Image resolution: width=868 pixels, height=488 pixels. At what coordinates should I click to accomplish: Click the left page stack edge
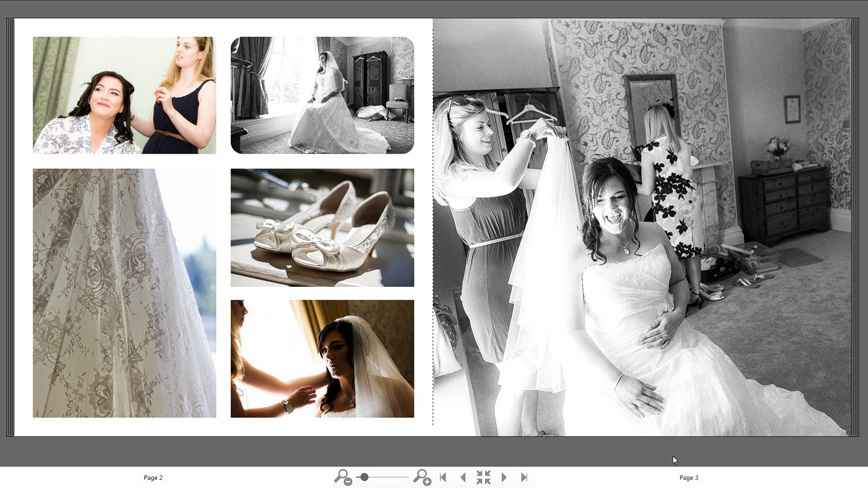pos(10,227)
